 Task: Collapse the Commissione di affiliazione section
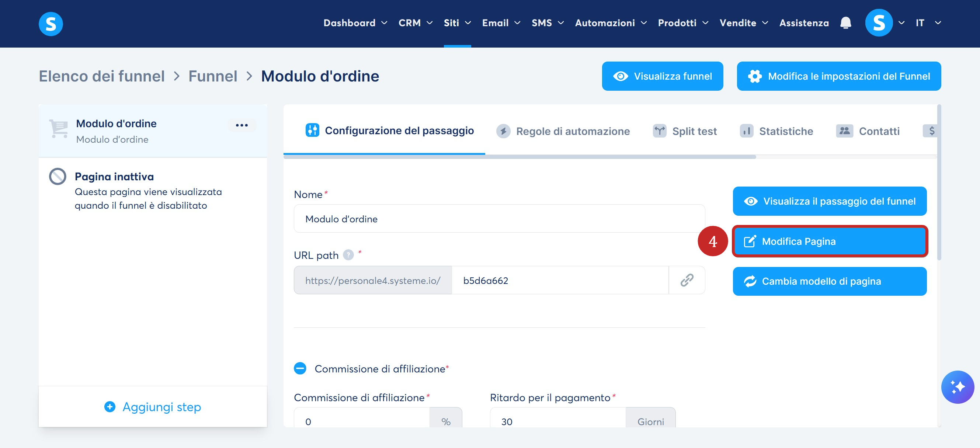(x=300, y=368)
